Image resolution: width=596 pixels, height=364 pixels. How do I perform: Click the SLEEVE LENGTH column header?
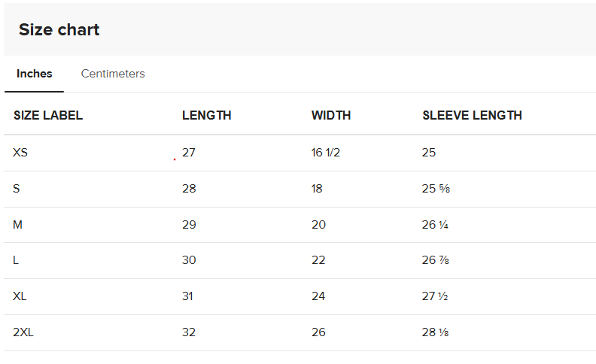coord(472,115)
